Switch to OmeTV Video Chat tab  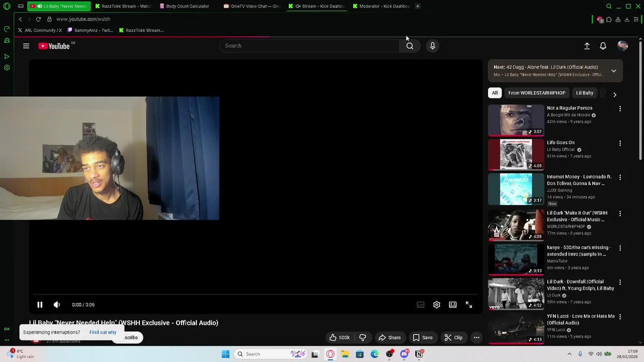pyautogui.click(x=252, y=6)
